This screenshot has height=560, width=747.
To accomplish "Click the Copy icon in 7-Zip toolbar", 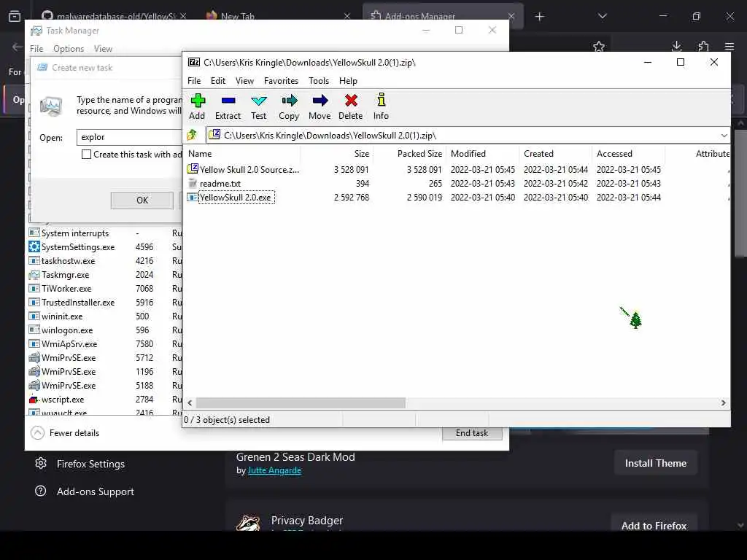I will 289,101.
